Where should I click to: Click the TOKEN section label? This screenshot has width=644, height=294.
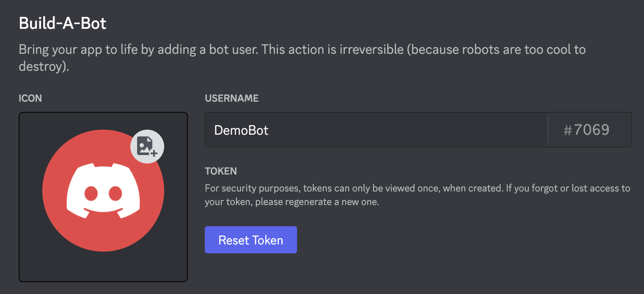pos(221,171)
